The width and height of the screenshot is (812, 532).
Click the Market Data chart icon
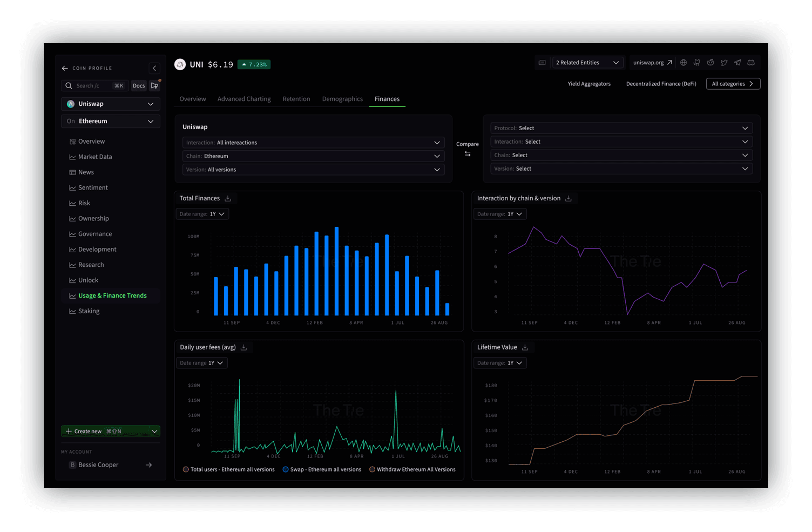tap(72, 157)
